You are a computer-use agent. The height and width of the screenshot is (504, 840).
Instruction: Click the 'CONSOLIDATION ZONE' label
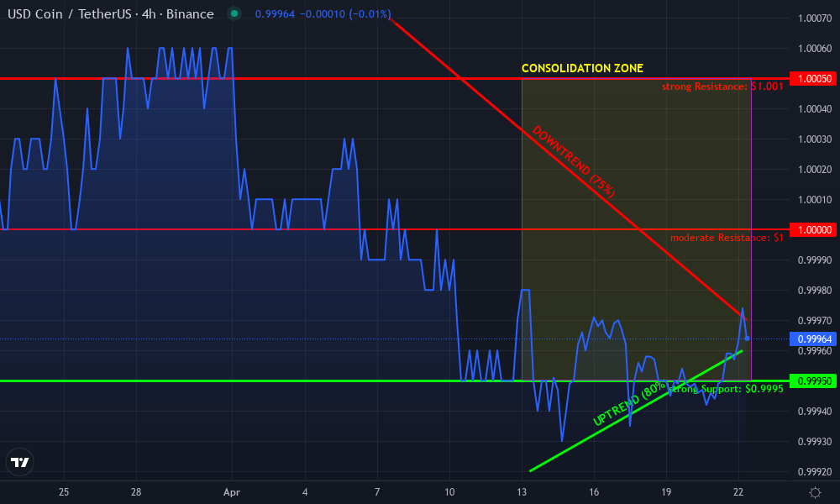(x=582, y=68)
